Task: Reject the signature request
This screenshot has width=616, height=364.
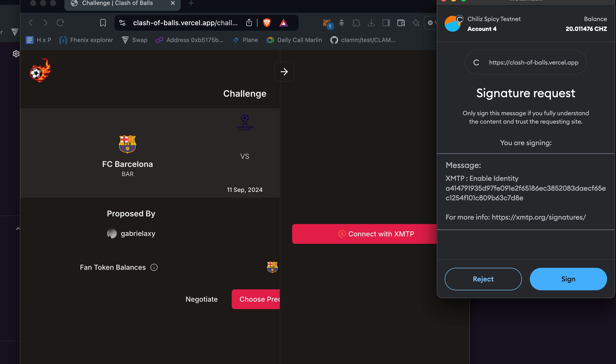Action: tap(483, 279)
